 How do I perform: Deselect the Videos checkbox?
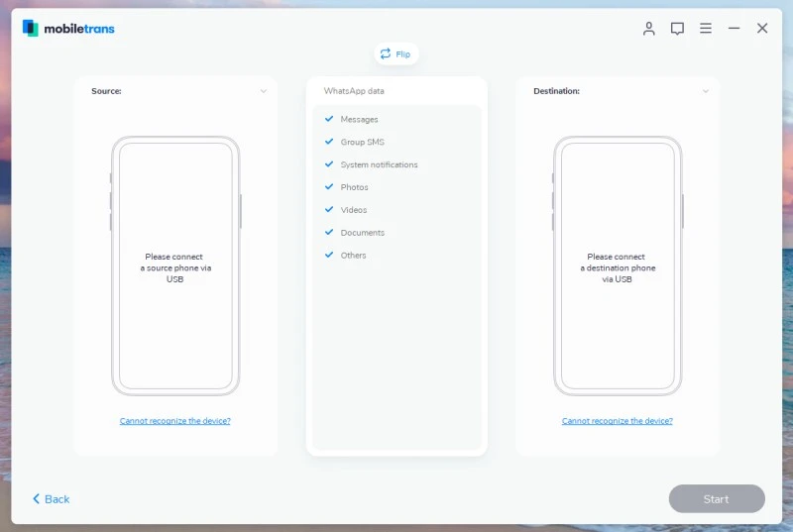point(329,210)
